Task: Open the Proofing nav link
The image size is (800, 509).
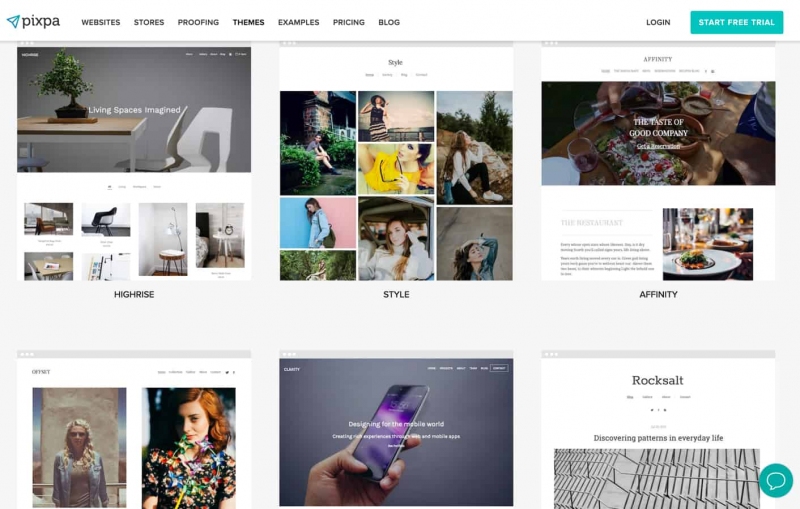Action: tap(198, 22)
